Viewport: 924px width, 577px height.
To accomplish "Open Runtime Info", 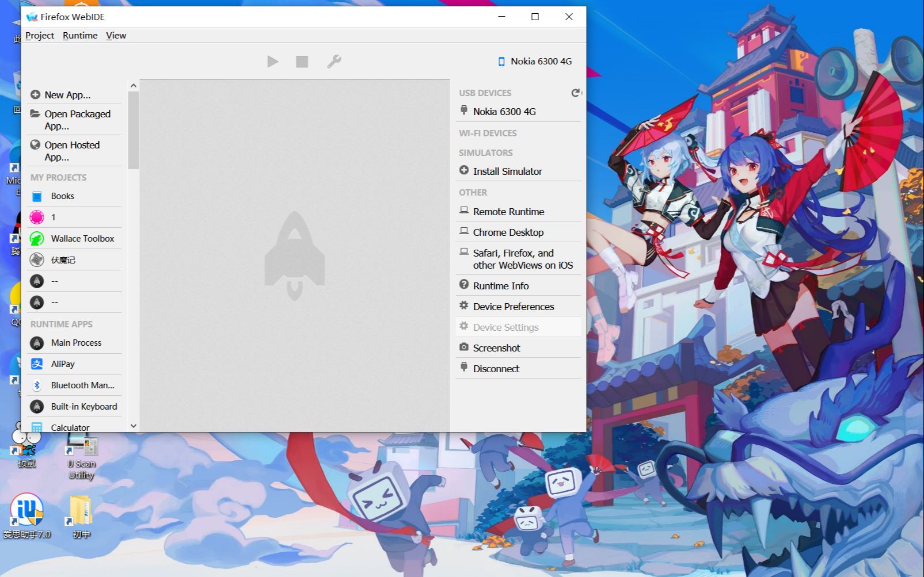I will (x=518, y=286).
